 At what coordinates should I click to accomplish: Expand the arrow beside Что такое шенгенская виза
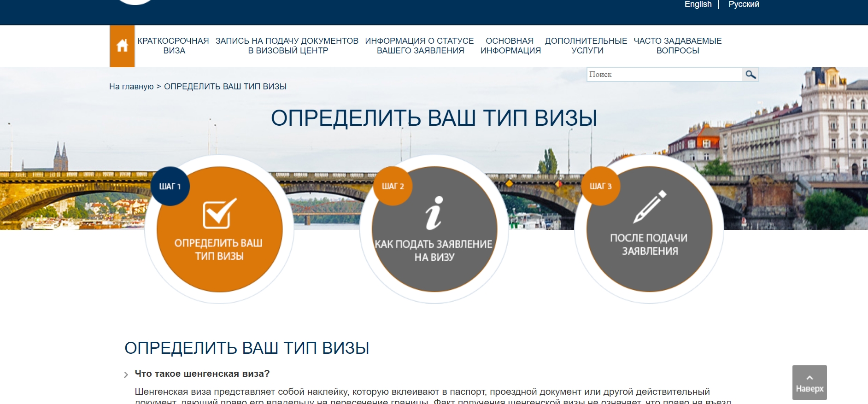pos(126,375)
